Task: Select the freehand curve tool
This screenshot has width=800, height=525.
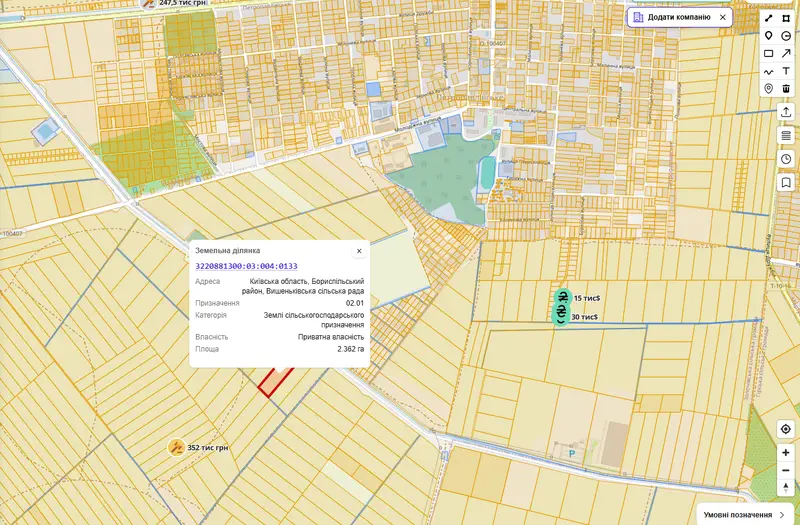Action: coord(769,71)
